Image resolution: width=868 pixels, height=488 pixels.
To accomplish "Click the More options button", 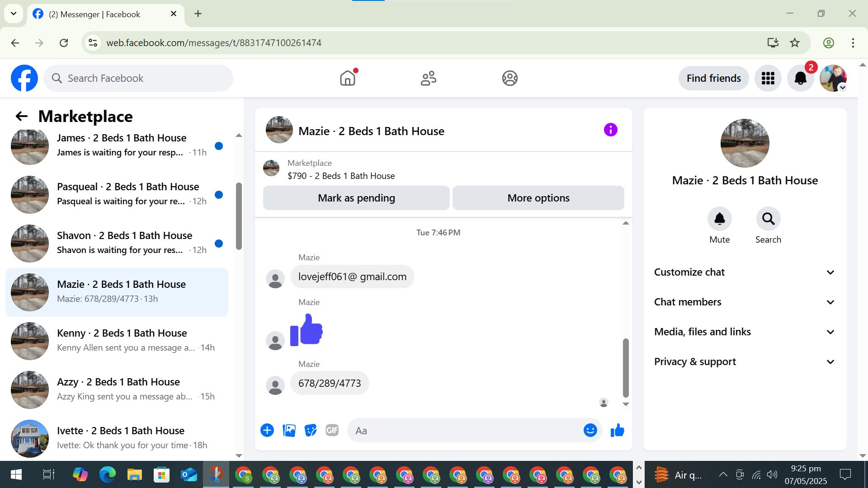I will [538, 198].
